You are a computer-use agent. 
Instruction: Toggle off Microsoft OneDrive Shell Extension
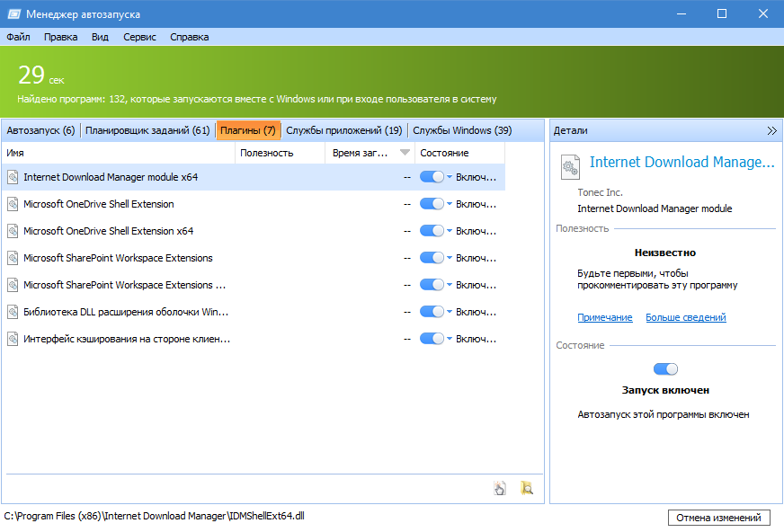pos(432,204)
